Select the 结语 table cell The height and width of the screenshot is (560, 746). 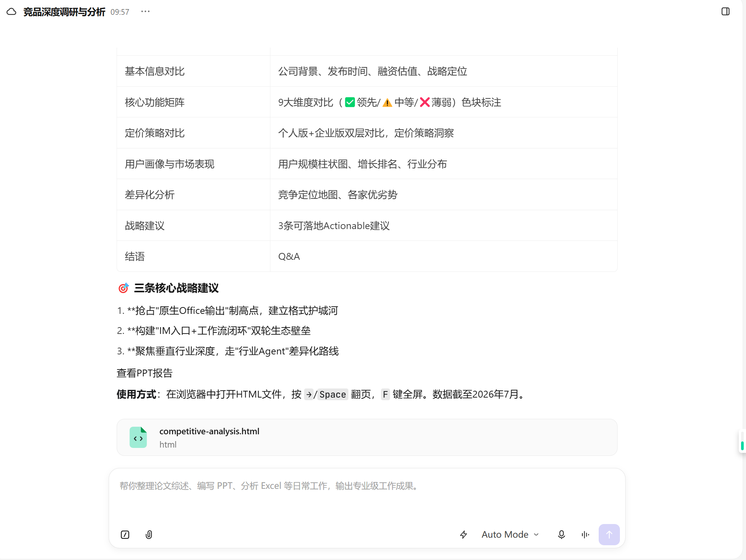pos(194,256)
